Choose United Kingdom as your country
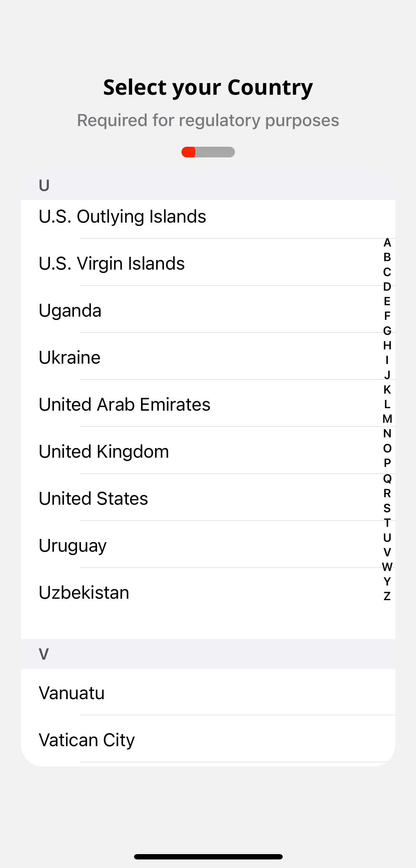 click(x=104, y=451)
